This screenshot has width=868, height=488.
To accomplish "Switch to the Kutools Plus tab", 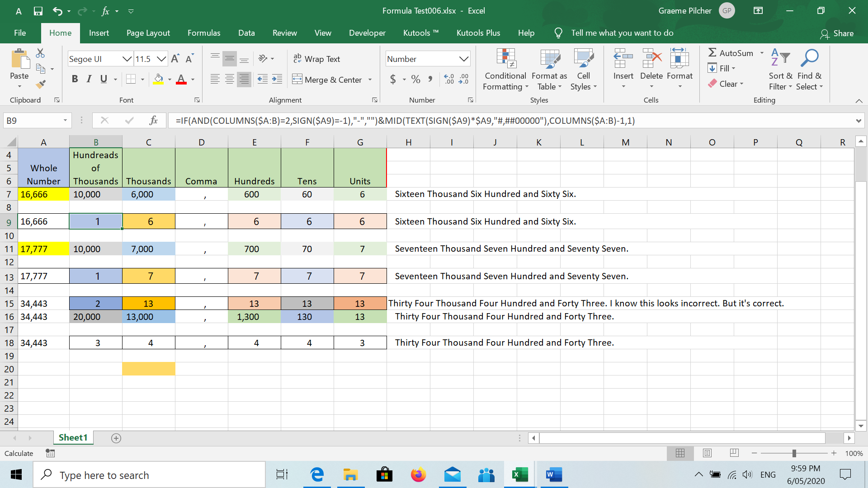I will click(478, 33).
